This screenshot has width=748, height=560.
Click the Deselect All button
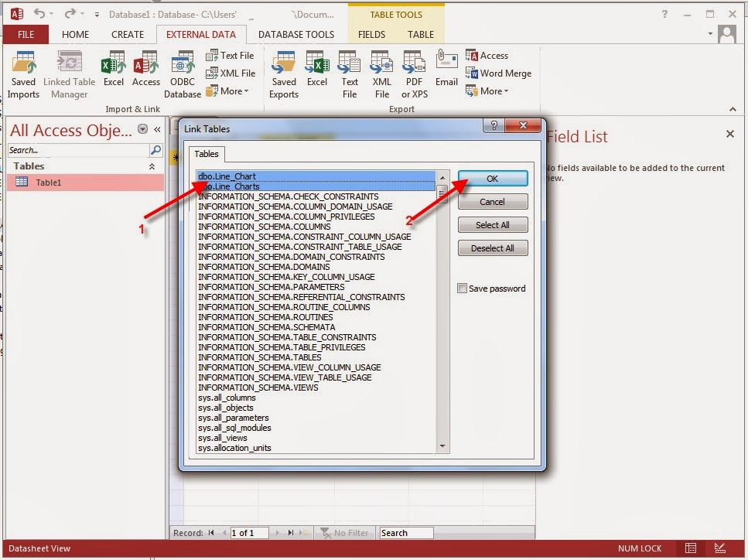pos(493,248)
